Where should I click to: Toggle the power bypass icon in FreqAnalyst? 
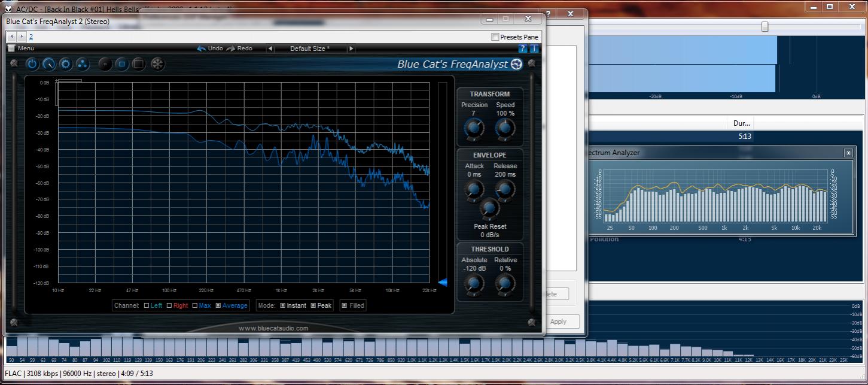pyautogui.click(x=32, y=63)
